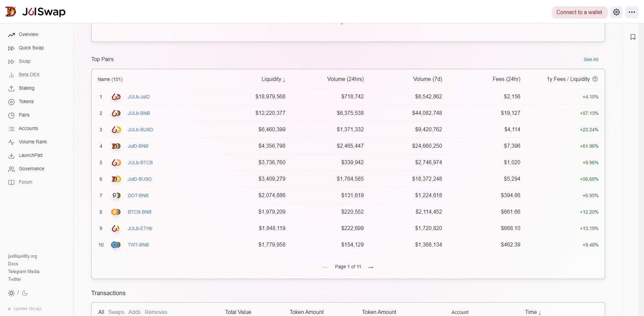The image size is (644, 316).
Task: Sort pairs by 1y Fees / Liquidity
Action: [x=568, y=79]
